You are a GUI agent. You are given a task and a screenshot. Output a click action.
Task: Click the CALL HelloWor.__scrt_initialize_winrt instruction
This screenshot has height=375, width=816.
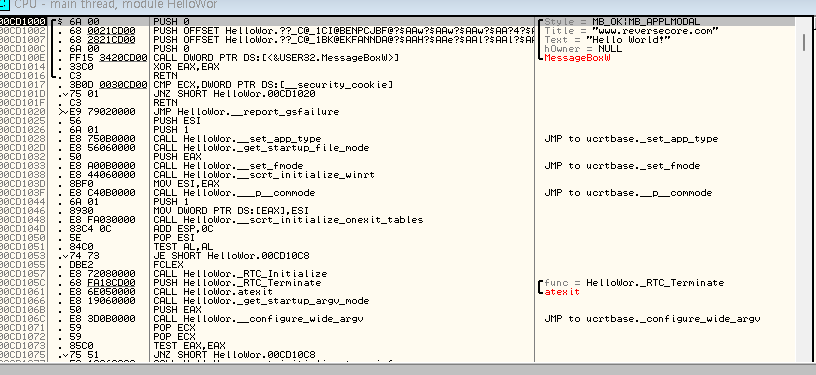[x=264, y=175]
